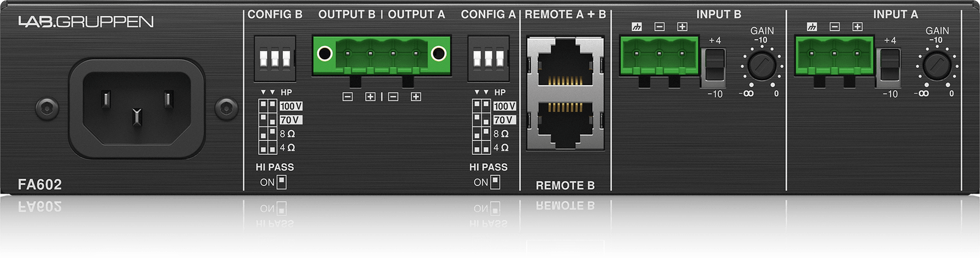The width and height of the screenshot is (980, 258).
Task: Select 100 V label under Config B
Action: coord(291,106)
